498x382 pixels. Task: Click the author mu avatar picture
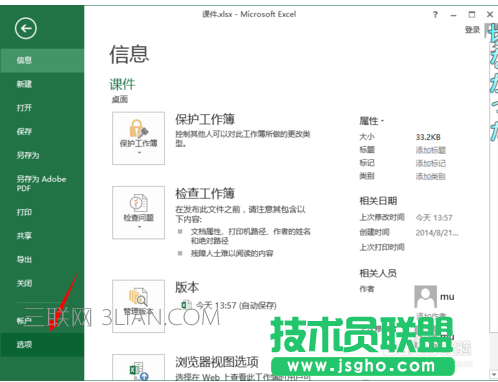coord(425,297)
